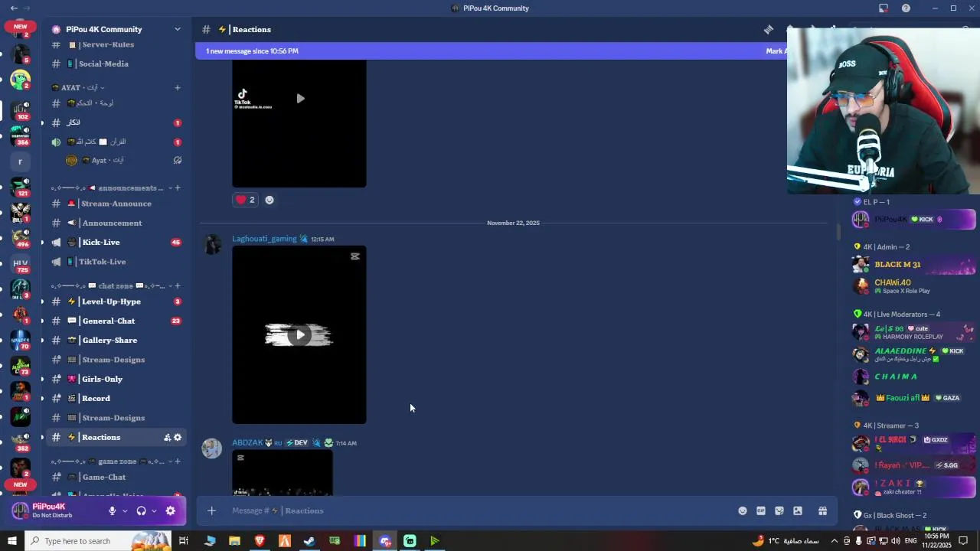Open the emoji picker in message bar
This screenshot has height=551, width=980.
(x=743, y=510)
